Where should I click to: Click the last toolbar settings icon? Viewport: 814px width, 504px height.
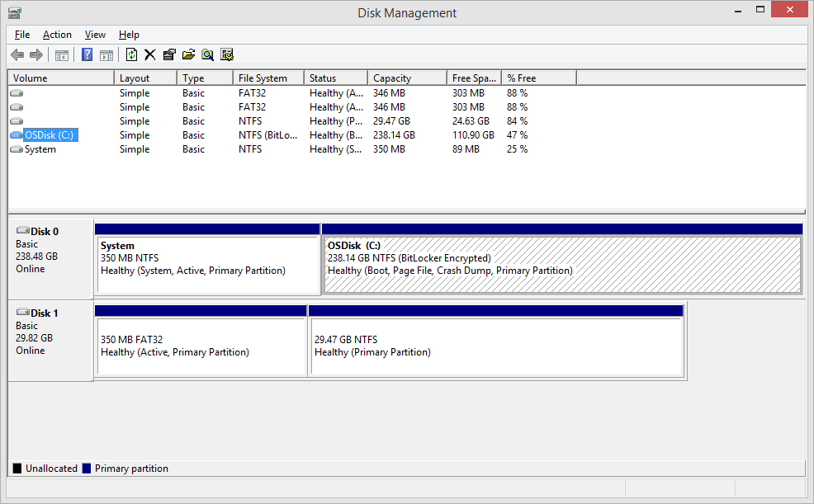(x=227, y=55)
